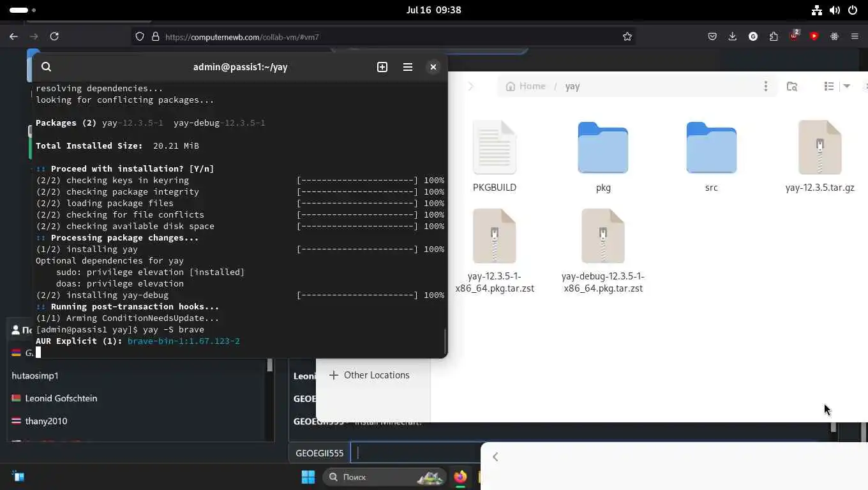The height and width of the screenshot is (490, 868).
Task: Open the path bar three-dots menu
Action: [766, 86]
